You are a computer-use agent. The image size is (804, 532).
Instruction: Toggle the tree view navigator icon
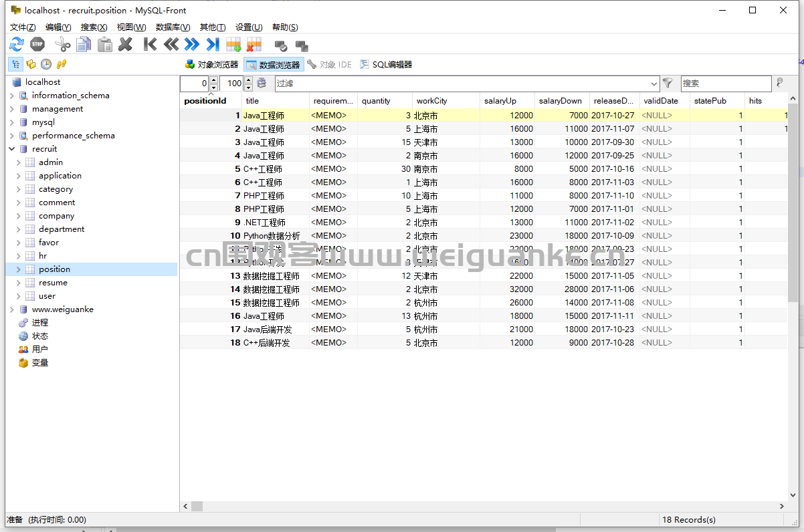15,64
